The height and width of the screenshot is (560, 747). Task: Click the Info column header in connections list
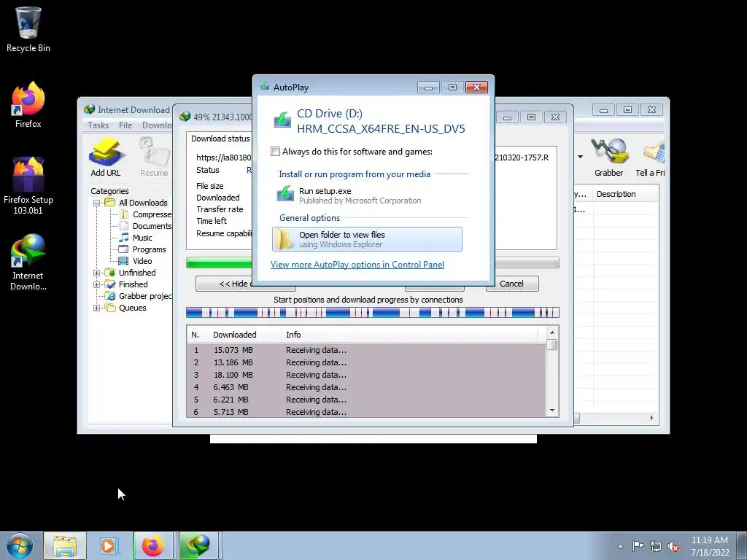coord(410,335)
